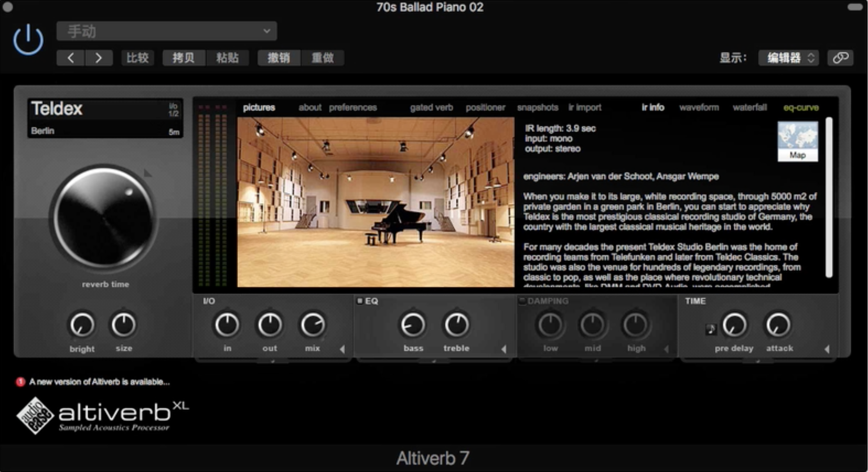This screenshot has width=868, height=472.
Task: Click the I/O in knob
Action: (227, 325)
